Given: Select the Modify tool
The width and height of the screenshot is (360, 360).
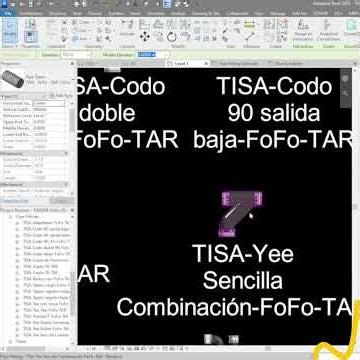Looking at the screenshot, I should pos(10,32).
